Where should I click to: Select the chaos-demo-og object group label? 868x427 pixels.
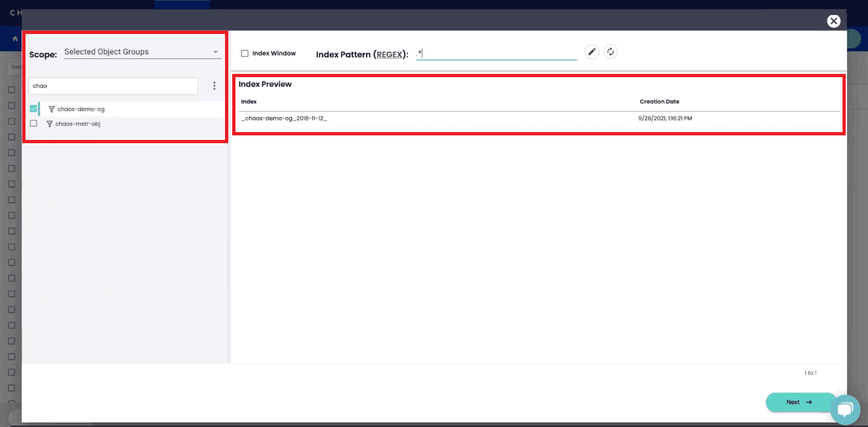80,109
